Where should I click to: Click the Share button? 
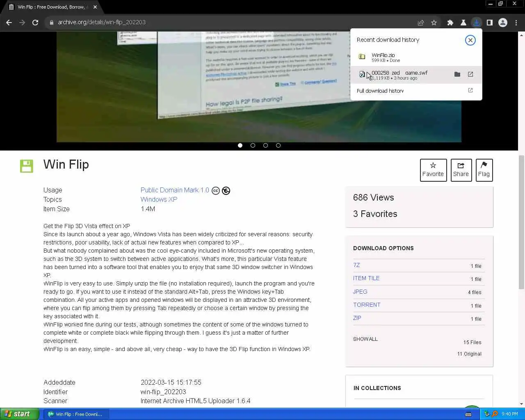click(x=461, y=170)
